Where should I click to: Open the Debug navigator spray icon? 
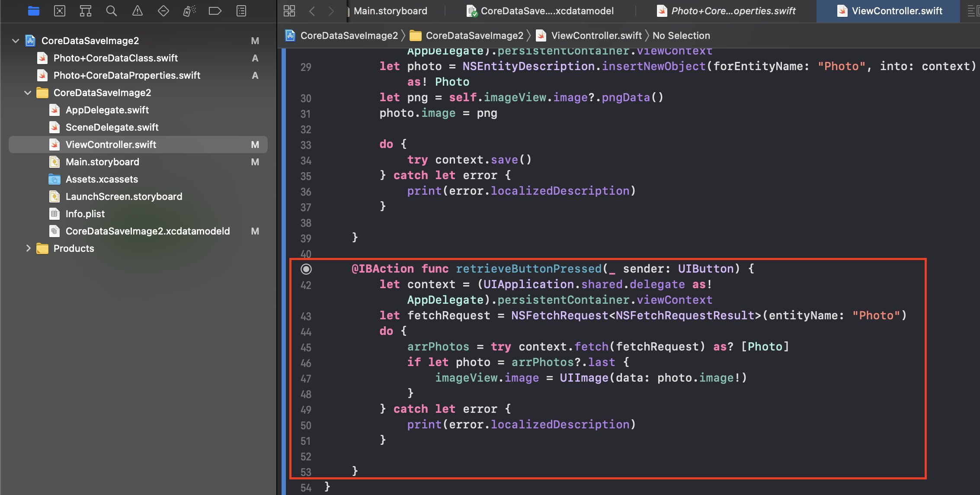tap(189, 11)
